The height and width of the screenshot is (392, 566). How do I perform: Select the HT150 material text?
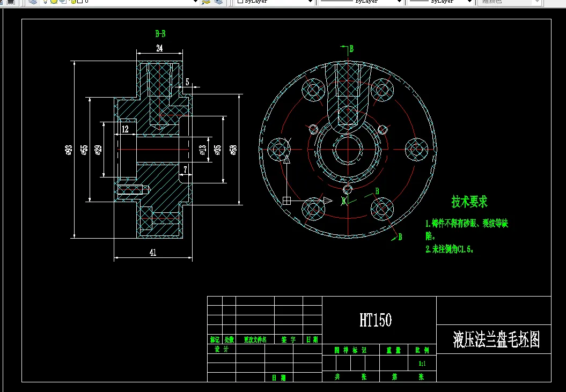pos(376,320)
